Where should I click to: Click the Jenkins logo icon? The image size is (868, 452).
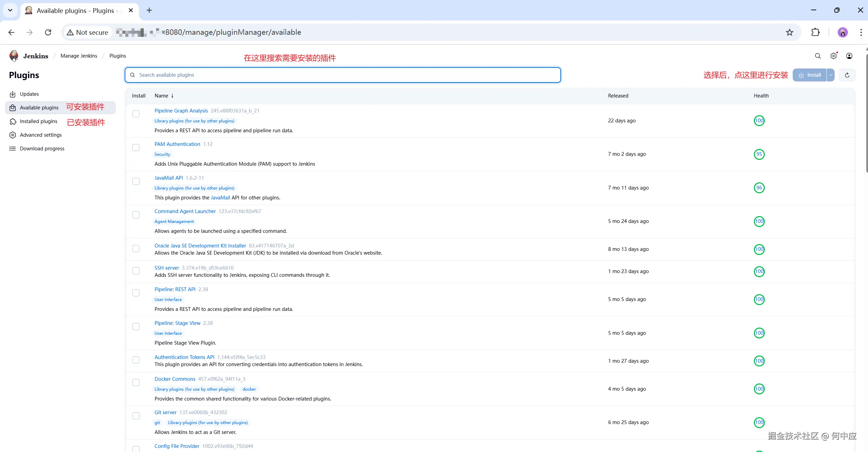click(14, 56)
